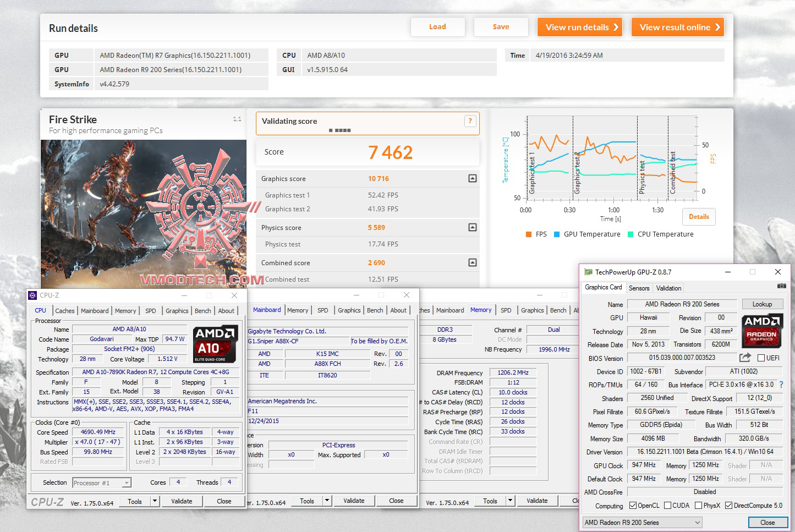Toggle the OpenCL checkbox
Viewport: 795px width, 532px height.
(x=633, y=506)
